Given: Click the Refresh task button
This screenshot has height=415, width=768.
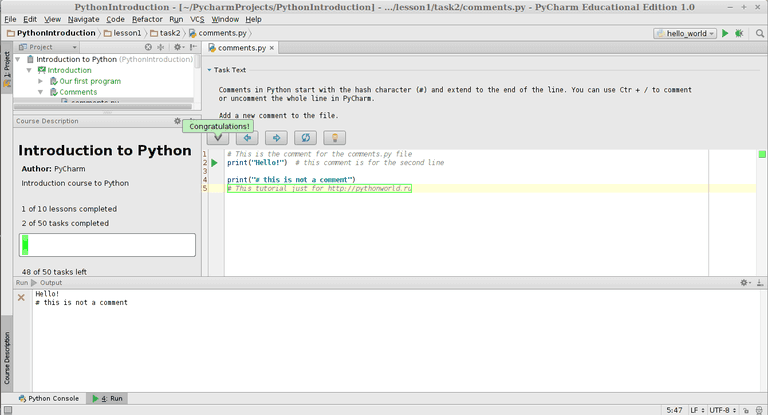Looking at the screenshot, I should [305, 138].
